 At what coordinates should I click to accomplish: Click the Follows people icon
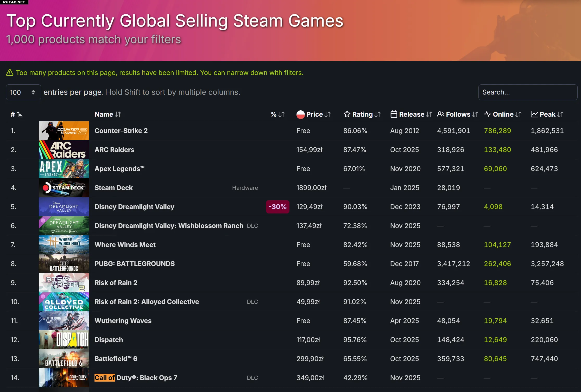(x=440, y=114)
